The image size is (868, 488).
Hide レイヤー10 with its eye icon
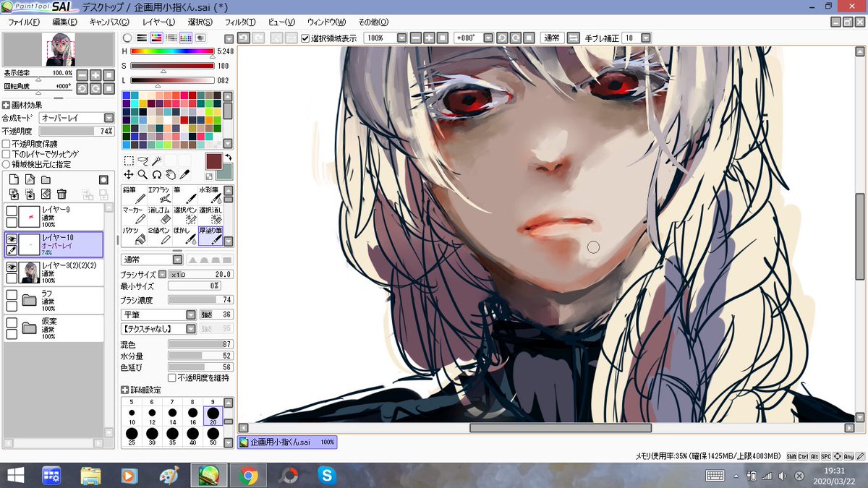[12, 239]
